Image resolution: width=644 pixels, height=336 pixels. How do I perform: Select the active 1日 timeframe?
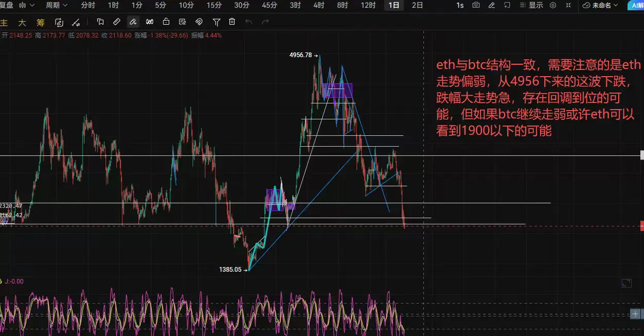(x=394, y=5)
